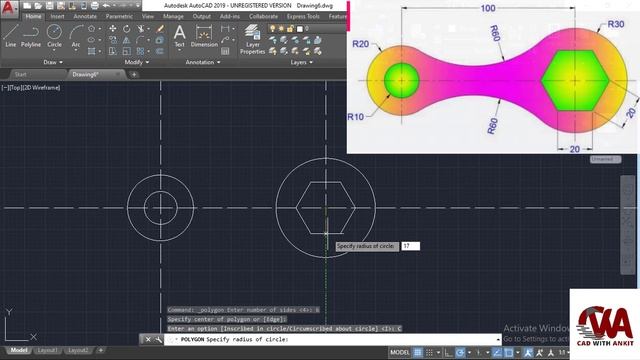The height and width of the screenshot is (360, 640).
Task: Click the Move tool in Modify panel
Action: (x=113, y=29)
